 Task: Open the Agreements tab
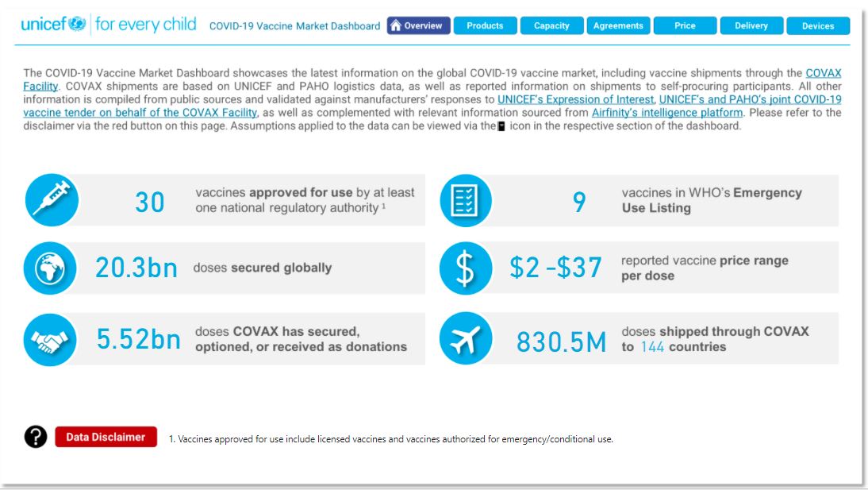[x=618, y=25]
